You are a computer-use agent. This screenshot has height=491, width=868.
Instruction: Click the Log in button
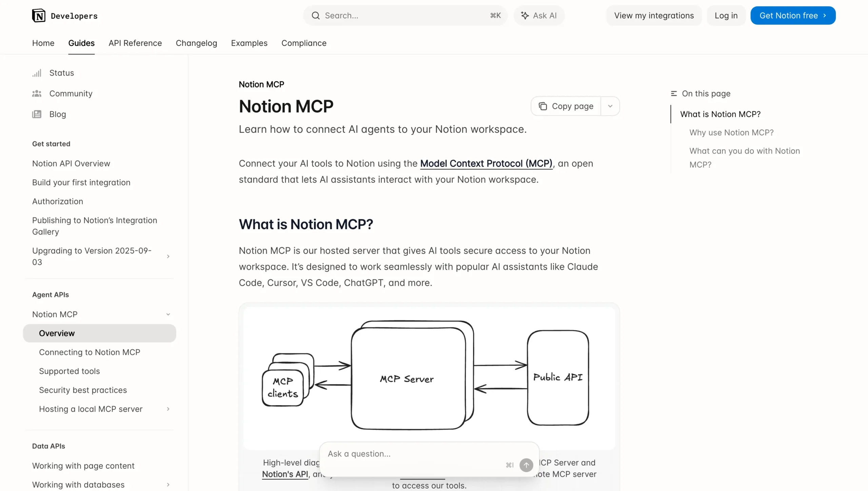(726, 15)
